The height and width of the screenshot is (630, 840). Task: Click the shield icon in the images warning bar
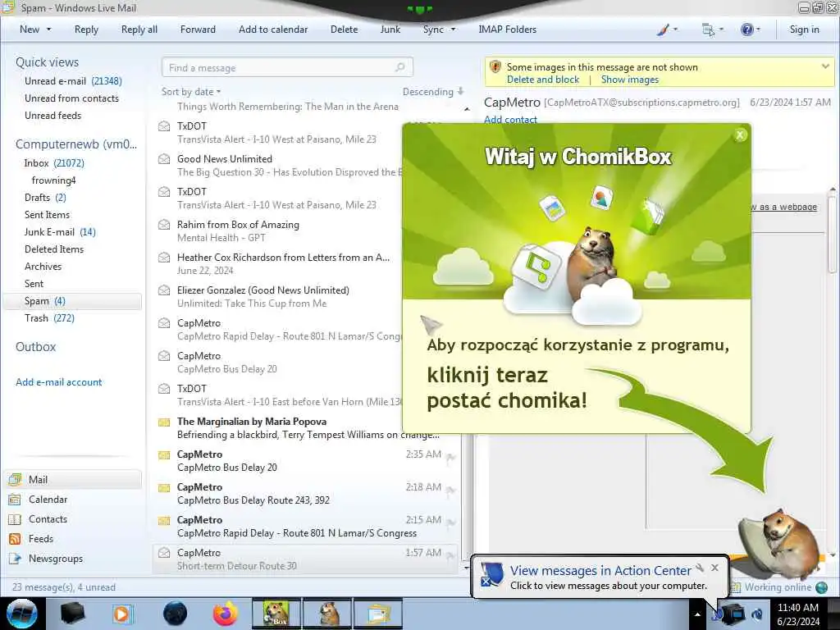pos(495,67)
